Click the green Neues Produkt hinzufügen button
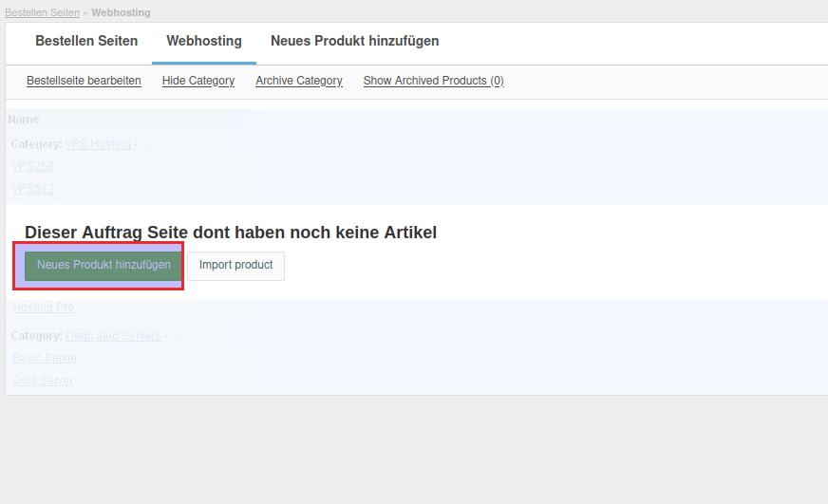Image resolution: width=828 pixels, height=504 pixels. pos(103,266)
